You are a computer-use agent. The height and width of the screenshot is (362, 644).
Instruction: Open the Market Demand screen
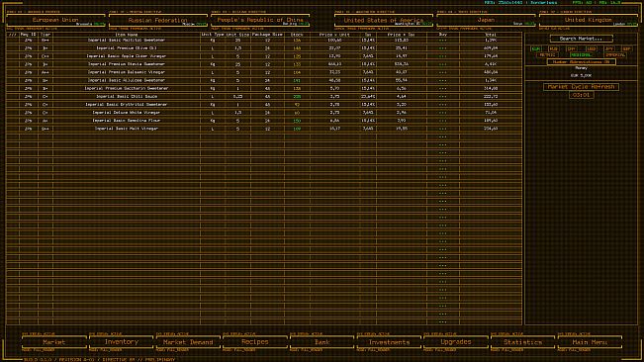188,342
